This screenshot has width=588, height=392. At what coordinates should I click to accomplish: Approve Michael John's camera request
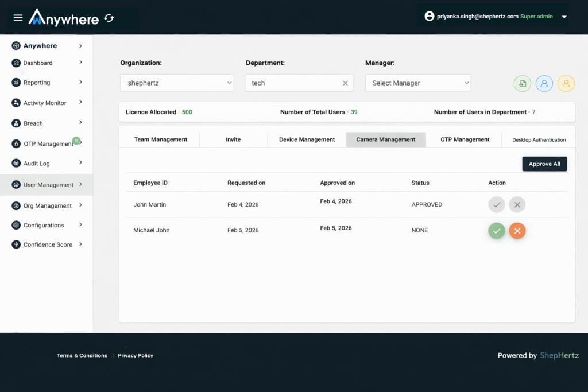[497, 231]
